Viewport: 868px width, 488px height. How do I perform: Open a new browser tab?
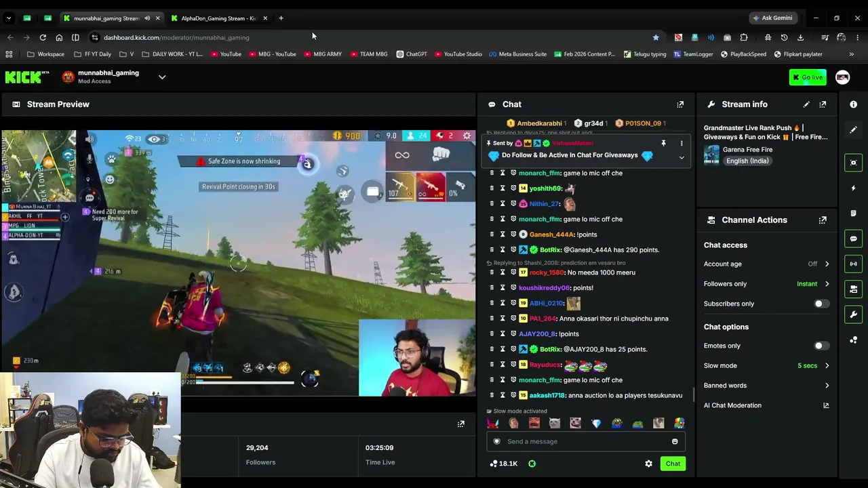tap(281, 18)
